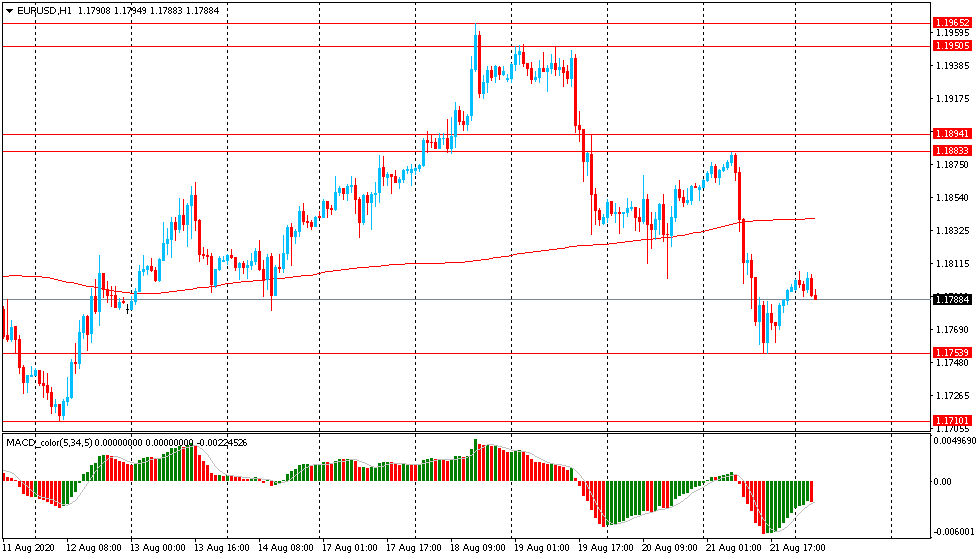Click the 1.18325 price scale value
The height and width of the screenshot is (559, 976).
[x=953, y=230]
